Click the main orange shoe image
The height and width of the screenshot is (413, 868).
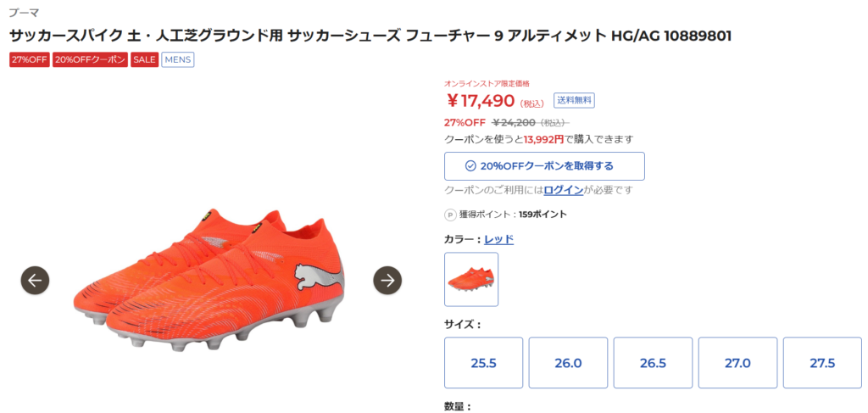[212, 280]
